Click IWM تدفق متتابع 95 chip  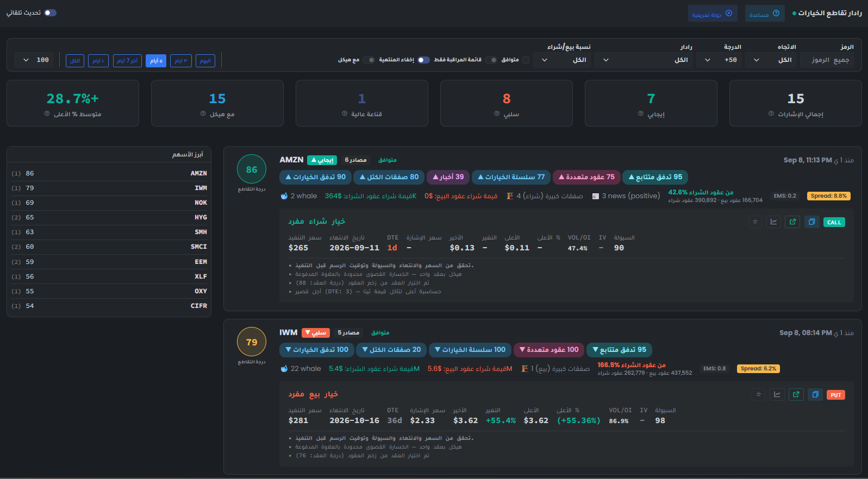620,350
